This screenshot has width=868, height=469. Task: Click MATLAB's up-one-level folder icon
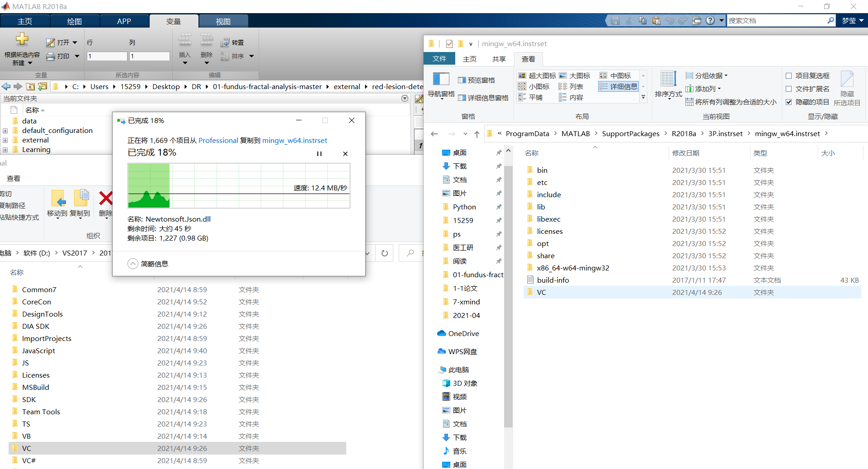[30, 86]
